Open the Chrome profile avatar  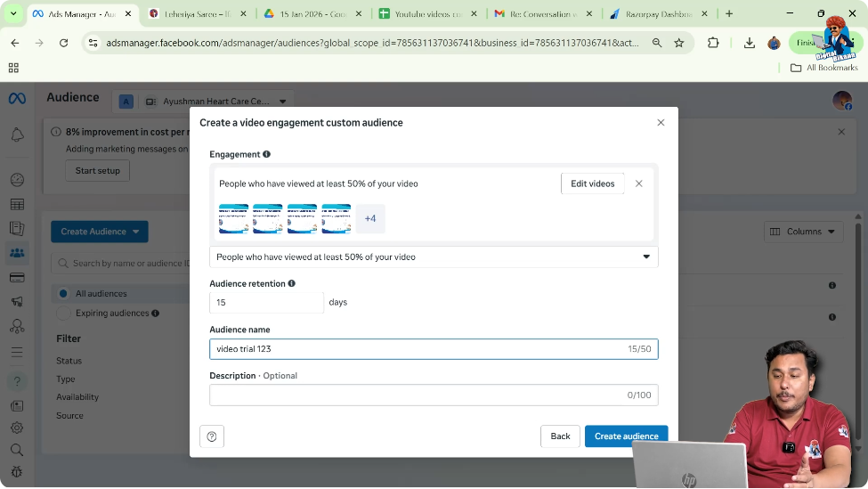click(774, 43)
